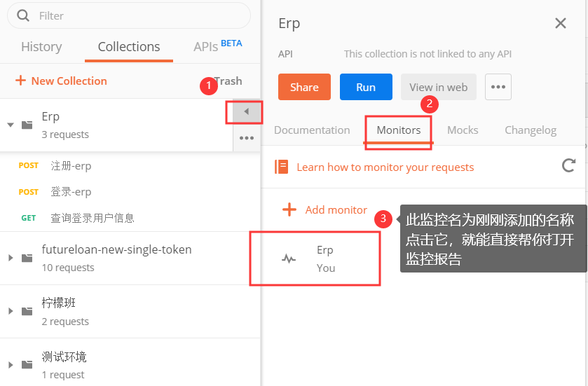Open the three-dot menu beside View in web
Viewport: 588px width, 386px height.
pos(498,87)
